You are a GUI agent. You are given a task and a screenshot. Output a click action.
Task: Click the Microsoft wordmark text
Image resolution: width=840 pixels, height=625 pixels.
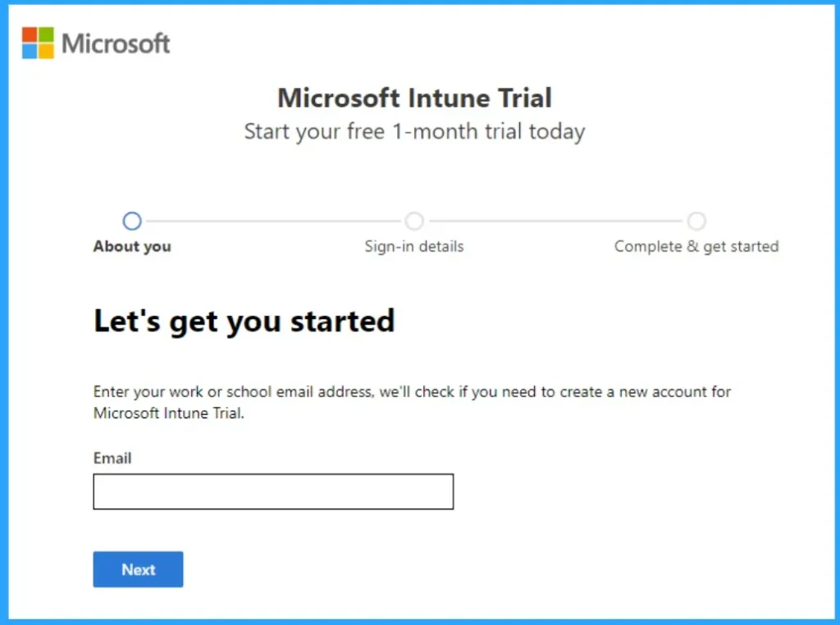pyautogui.click(x=115, y=44)
